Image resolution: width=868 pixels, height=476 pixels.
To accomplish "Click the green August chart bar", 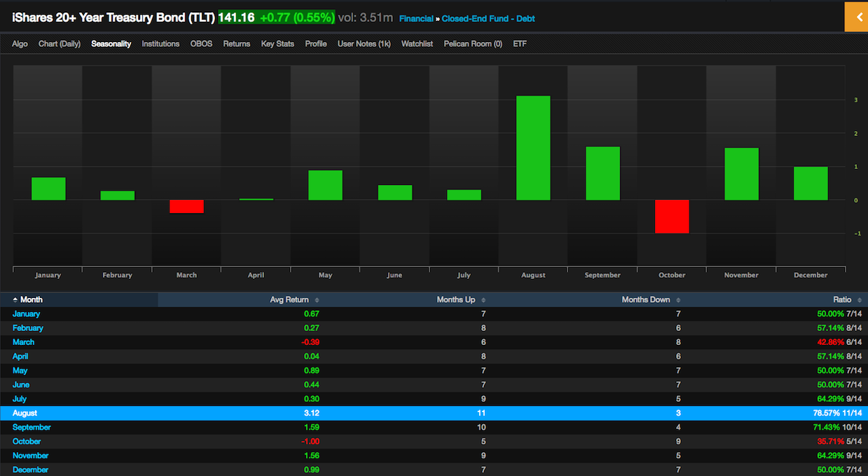I will point(533,148).
